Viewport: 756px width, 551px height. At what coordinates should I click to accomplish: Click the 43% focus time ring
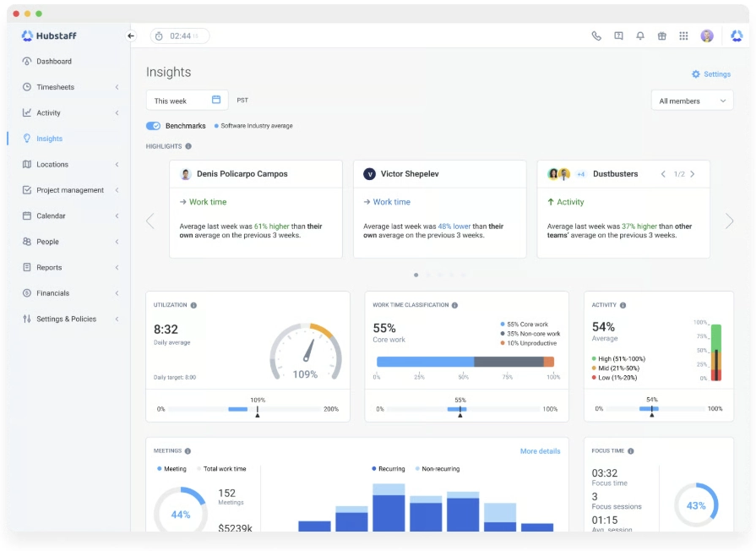tap(696, 505)
